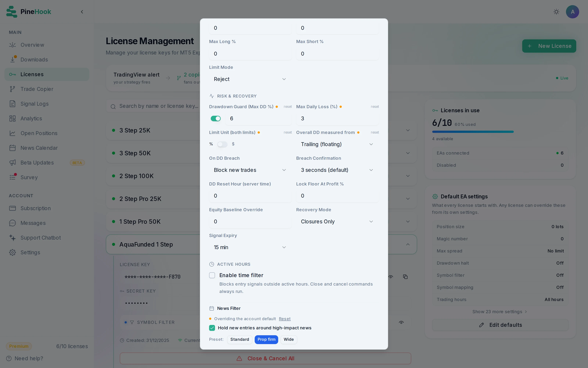This screenshot has height=368, width=588.
Task: Click the Open Positions chart icon
Action: pos(12,133)
